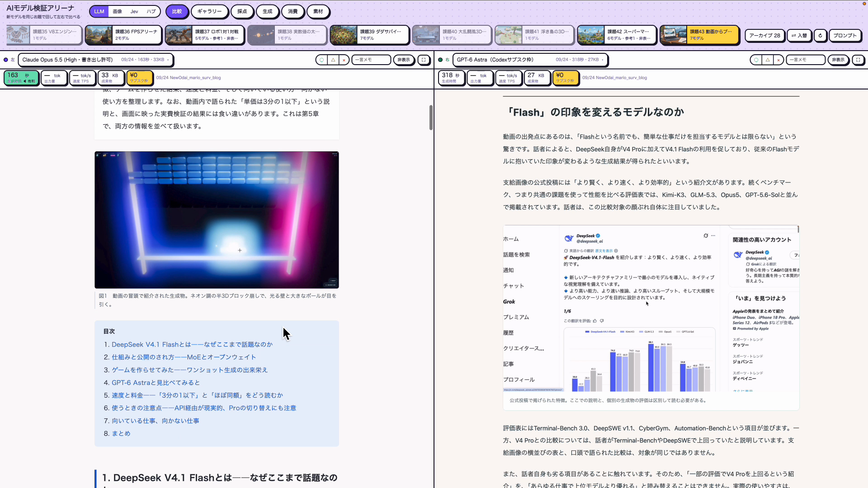
Task: Click left panel ¥0 サブスク枠 badge
Action: pyautogui.click(x=139, y=78)
